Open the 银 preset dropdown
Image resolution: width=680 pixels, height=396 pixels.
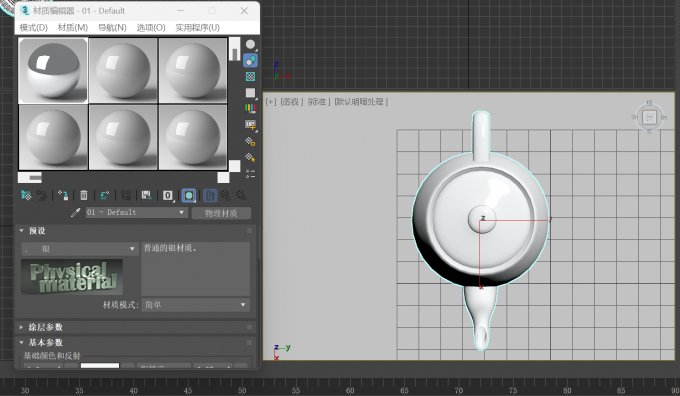79,249
